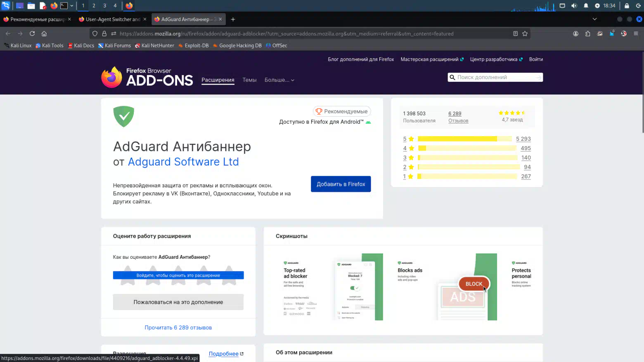Expand terminal launcher dropdown arrow
Viewport: 644px width, 362px height.
[x=72, y=5]
